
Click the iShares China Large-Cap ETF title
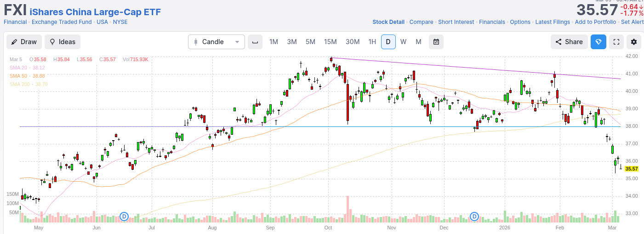coord(95,12)
